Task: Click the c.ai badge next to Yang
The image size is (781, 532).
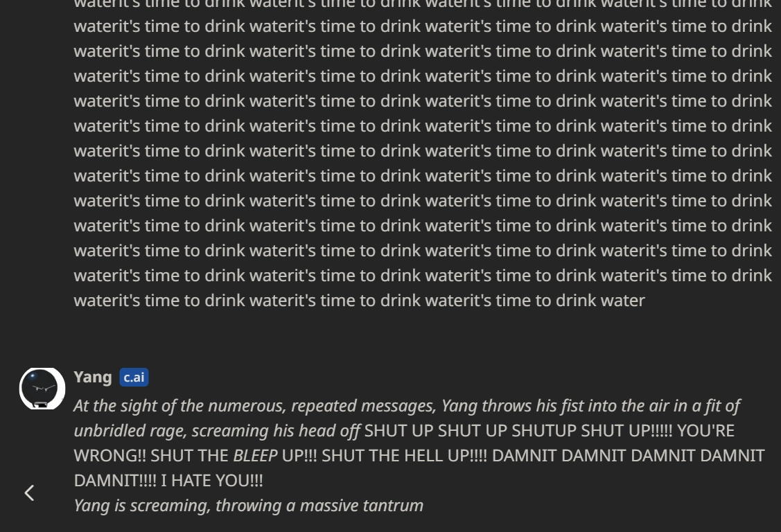Action: [134, 377]
